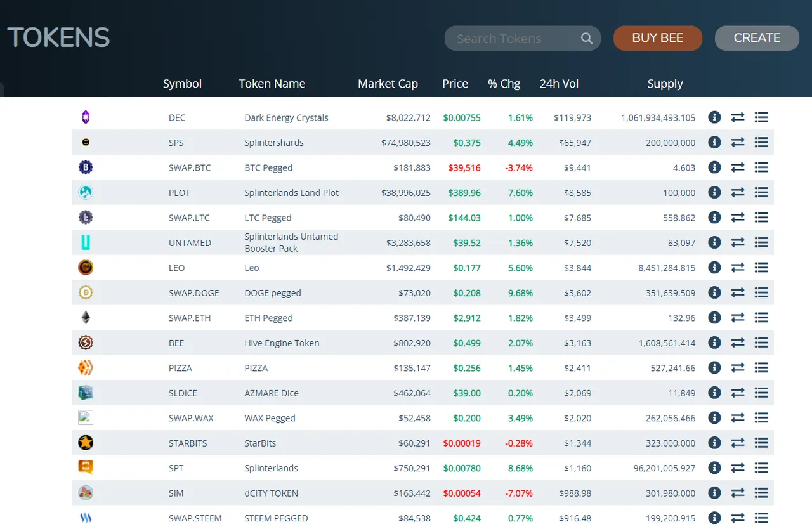Click 'Splinterlands Land Plot' token name
The height and width of the screenshot is (529, 812).
[292, 193]
